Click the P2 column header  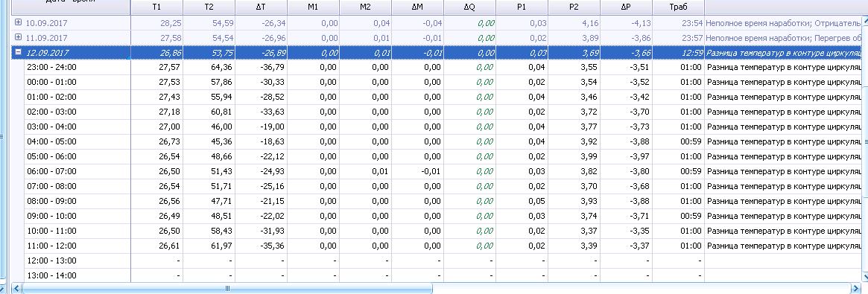pyautogui.click(x=574, y=7)
